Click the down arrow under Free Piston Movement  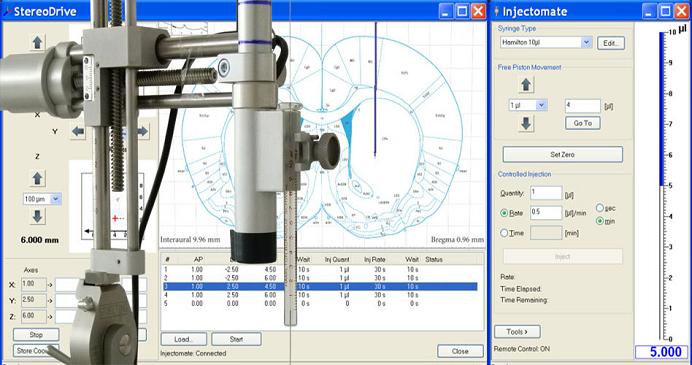(x=526, y=123)
